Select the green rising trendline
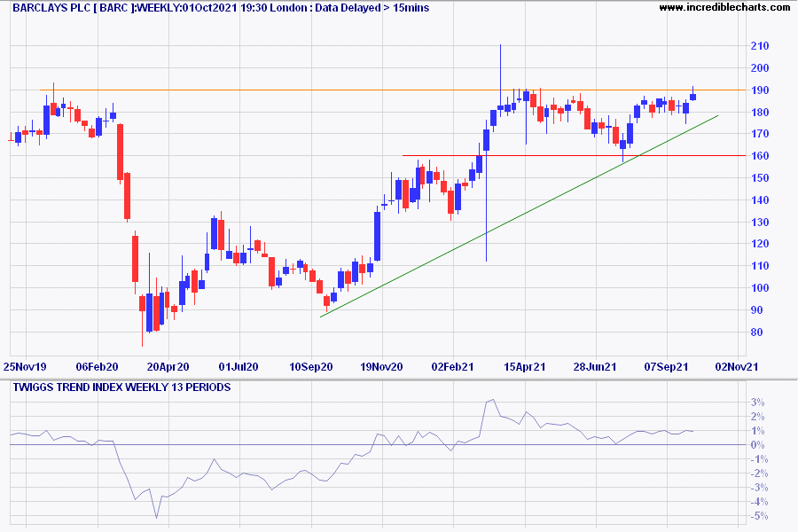The image size is (798, 532). point(519,216)
